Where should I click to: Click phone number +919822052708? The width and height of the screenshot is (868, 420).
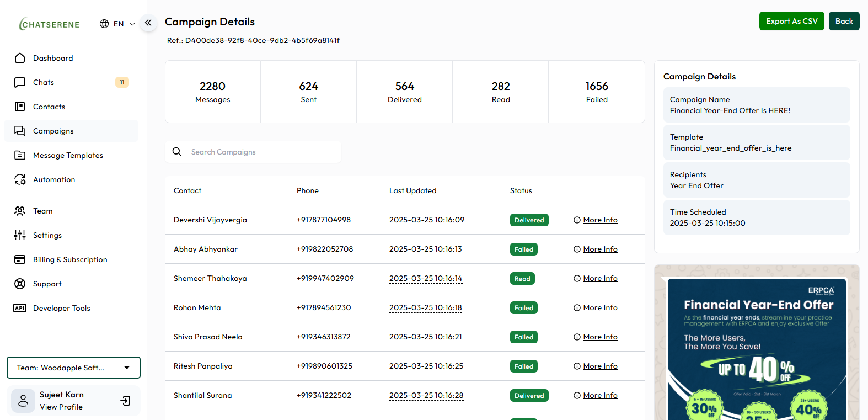325,249
